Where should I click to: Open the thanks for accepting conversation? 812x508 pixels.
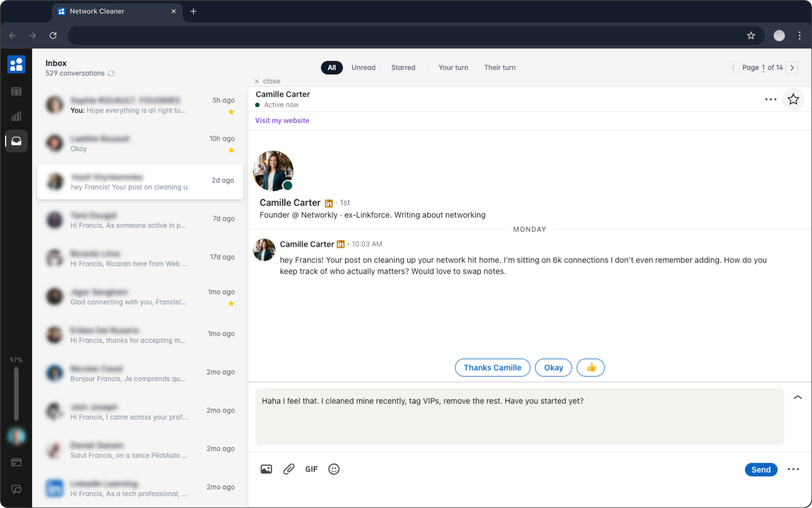tap(140, 335)
